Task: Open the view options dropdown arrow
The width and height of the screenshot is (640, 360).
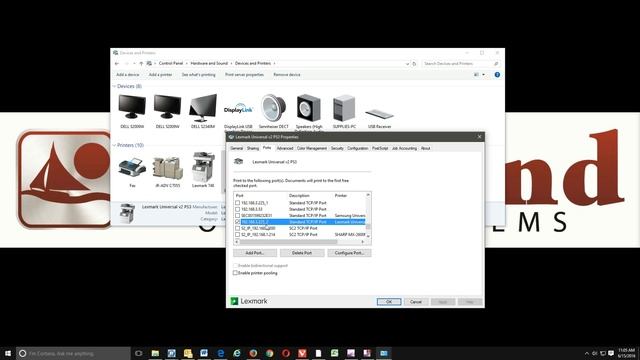Action: pyautogui.click(x=484, y=75)
